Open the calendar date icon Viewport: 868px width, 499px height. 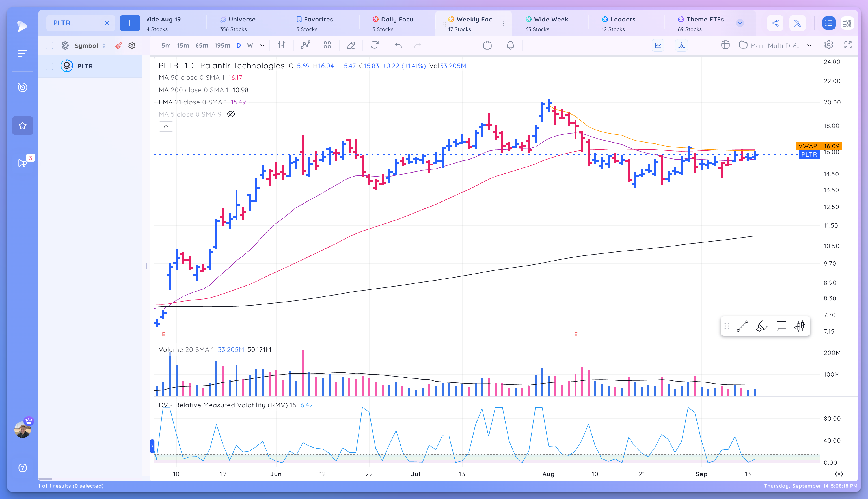tap(487, 45)
